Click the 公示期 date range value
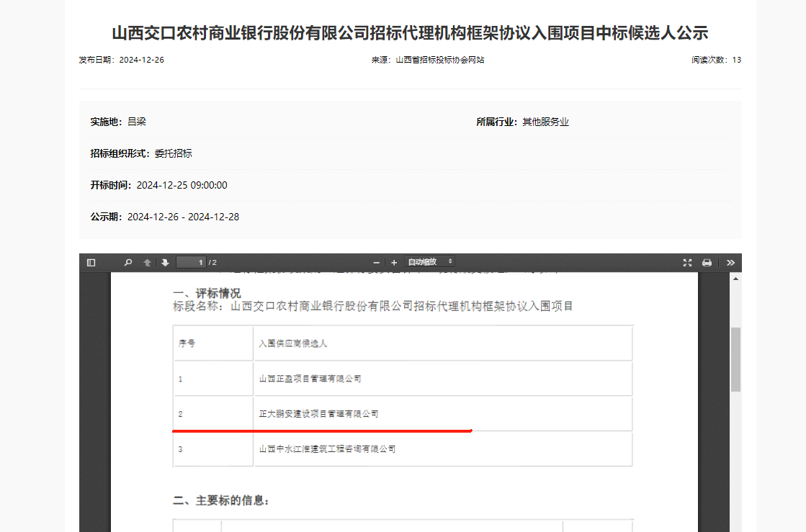Viewport: 806px width, 532px height. click(183, 217)
